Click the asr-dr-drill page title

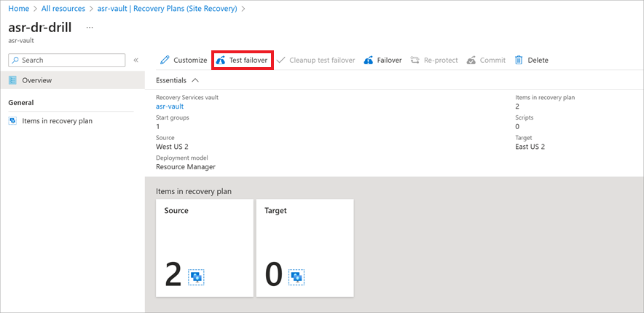[40, 28]
